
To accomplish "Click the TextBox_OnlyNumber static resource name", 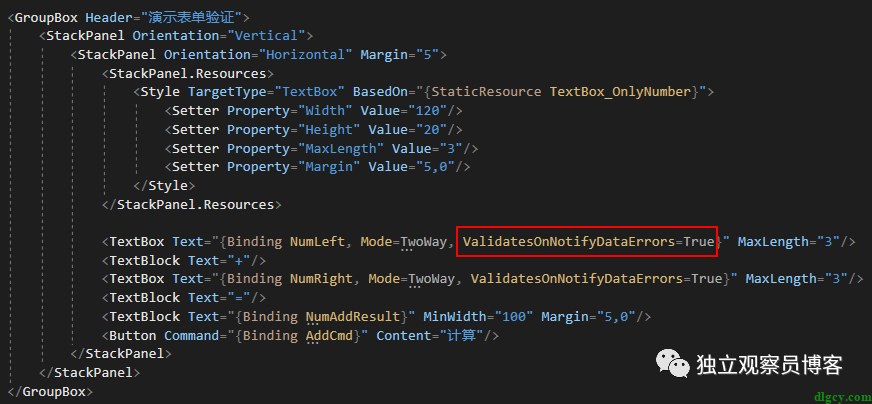I will click(621, 92).
